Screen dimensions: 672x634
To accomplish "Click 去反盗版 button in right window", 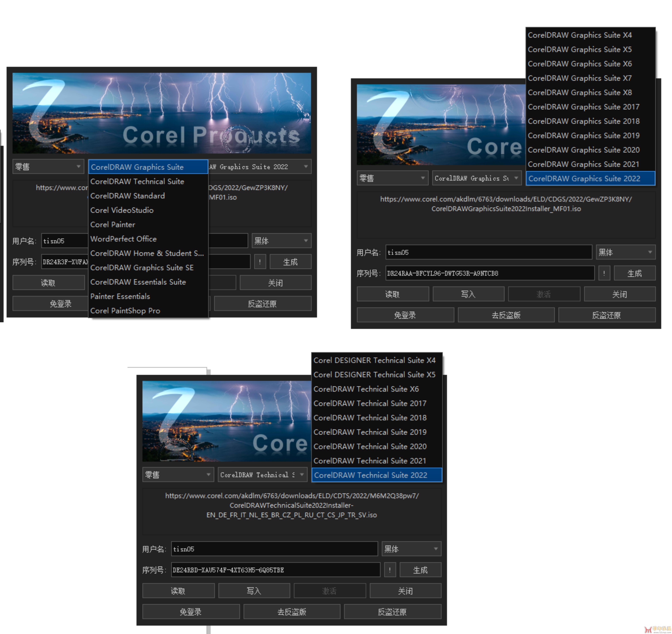I will 506,315.
